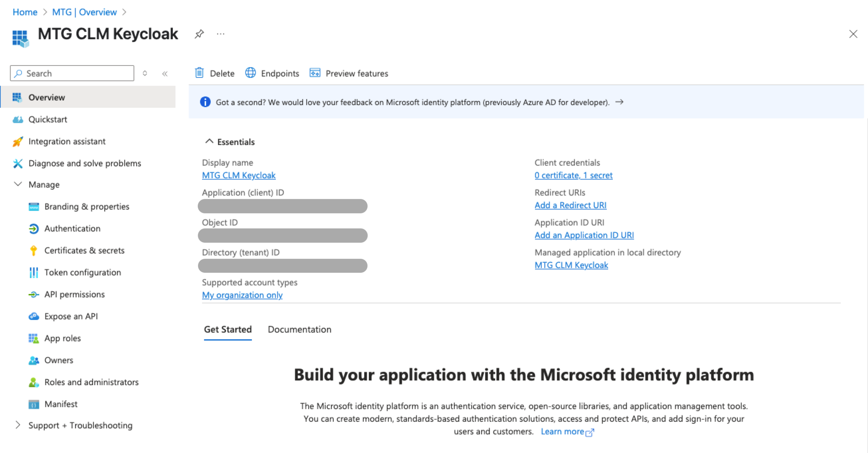Toggle the sidebar expand/collapse sort control
The image size is (868, 453).
tap(145, 73)
